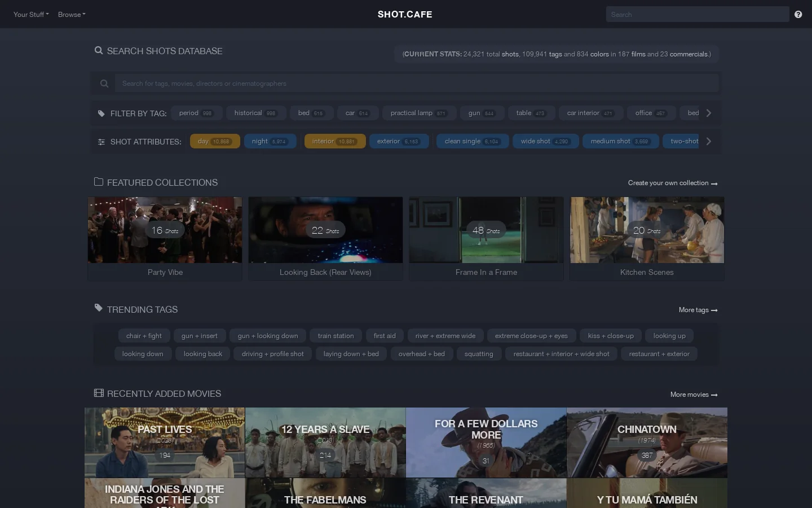Click the magnifier icon beside the shots search field
This screenshot has width=812, height=508.
[x=104, y=84]
